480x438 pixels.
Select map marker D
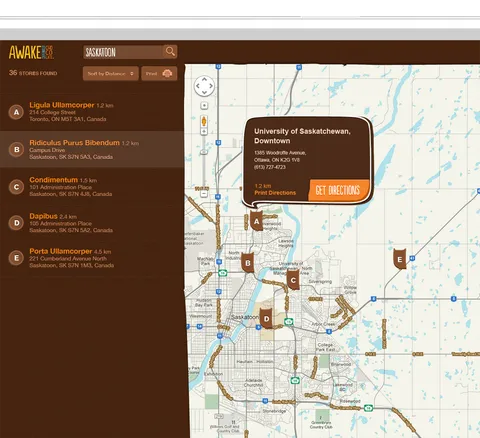[x=266, y=318]
